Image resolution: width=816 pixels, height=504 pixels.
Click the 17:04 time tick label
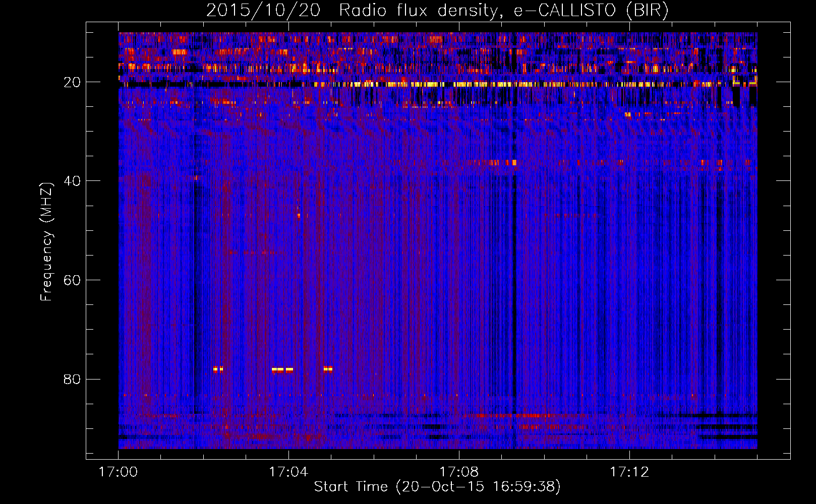coord(288,472)
